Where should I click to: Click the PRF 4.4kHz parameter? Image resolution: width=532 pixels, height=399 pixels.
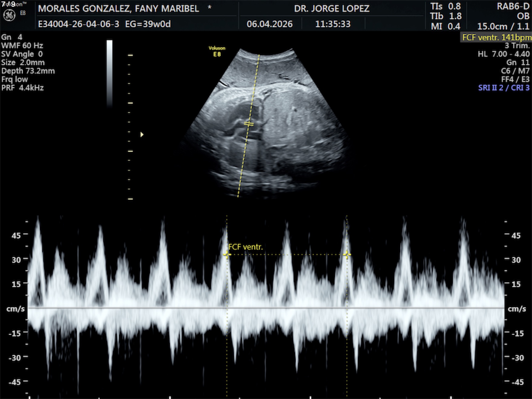tap(23, 88)
